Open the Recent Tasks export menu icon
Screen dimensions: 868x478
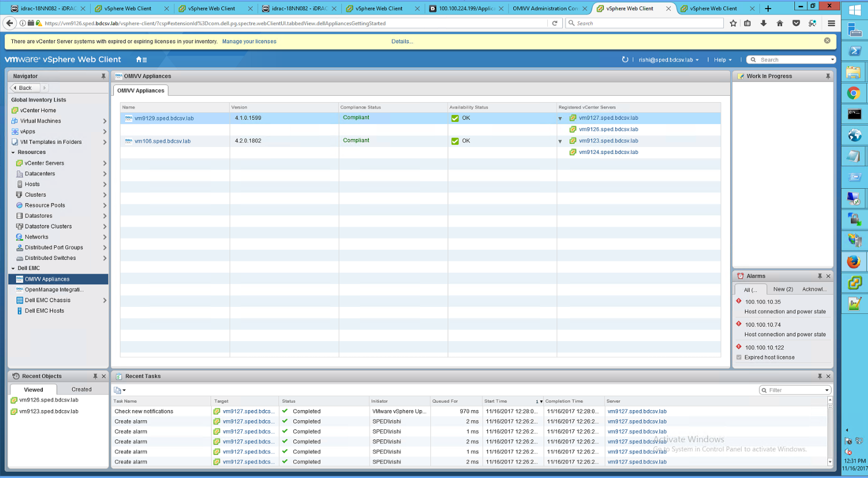[120, 390]
